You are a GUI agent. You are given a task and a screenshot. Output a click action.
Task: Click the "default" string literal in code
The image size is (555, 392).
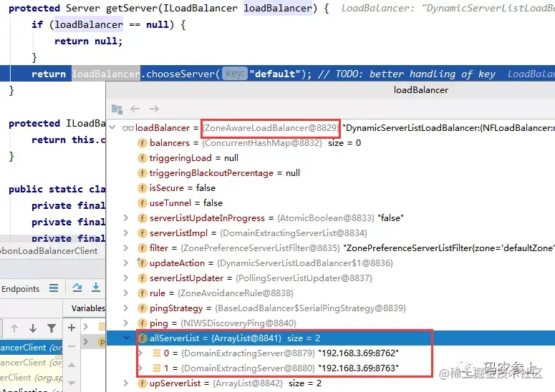click(x=275, y=74)
